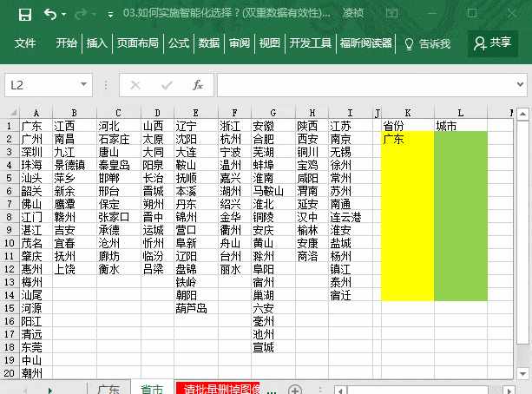Click the Redo arrow icon
Screen dimensions: 532x394
pyautogui.click(x=81, y=15)
